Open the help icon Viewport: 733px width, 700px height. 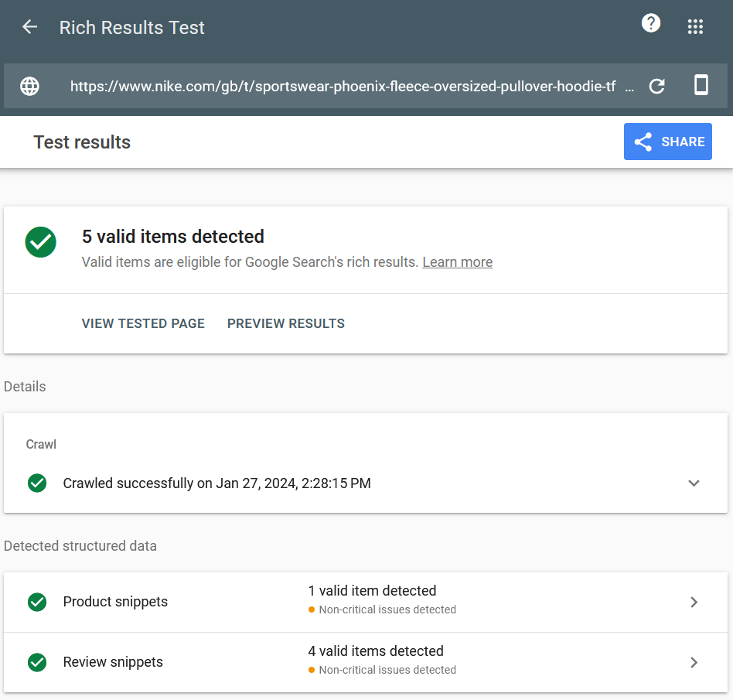(x=651, y=22)
